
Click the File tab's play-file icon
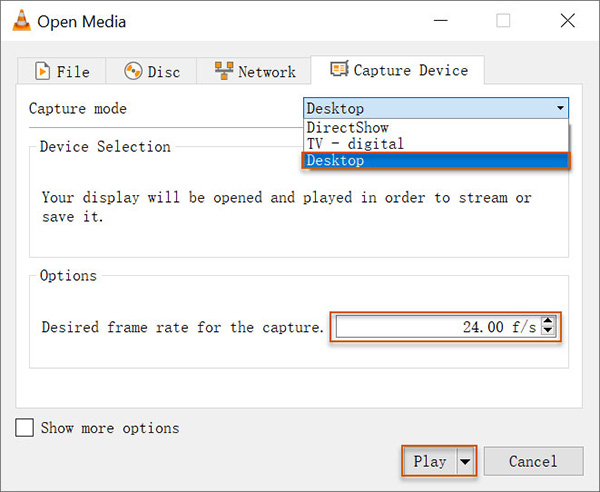[43, 71]
